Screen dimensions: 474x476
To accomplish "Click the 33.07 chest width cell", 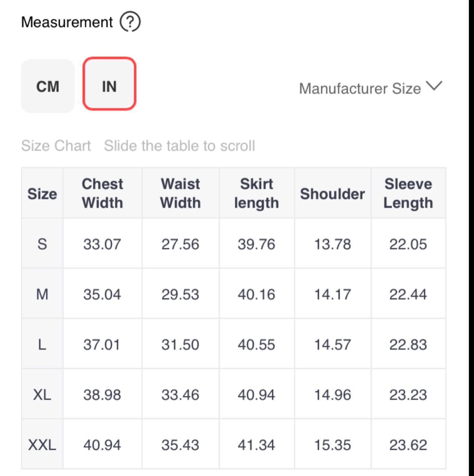I will coord(102,244).
